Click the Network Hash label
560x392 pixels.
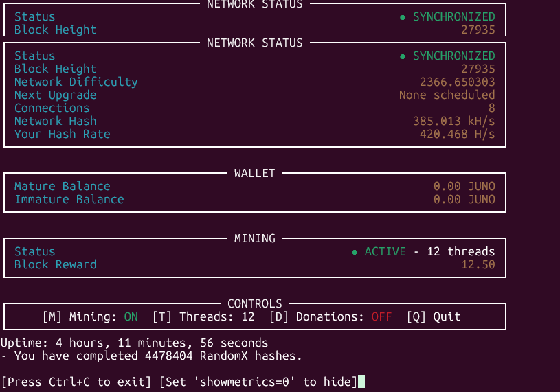(x=56, y=122)
